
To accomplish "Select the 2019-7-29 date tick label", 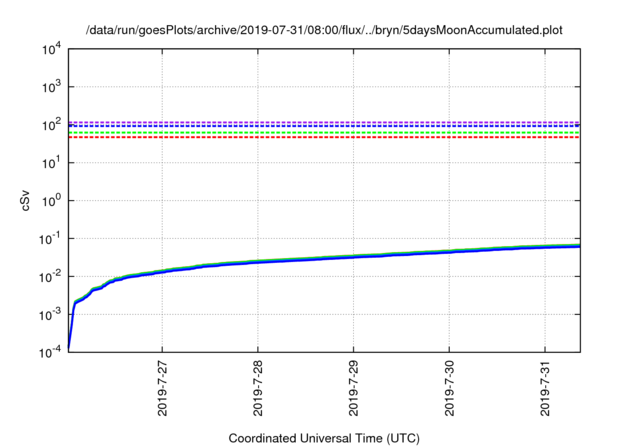I will tap(353, 388).
